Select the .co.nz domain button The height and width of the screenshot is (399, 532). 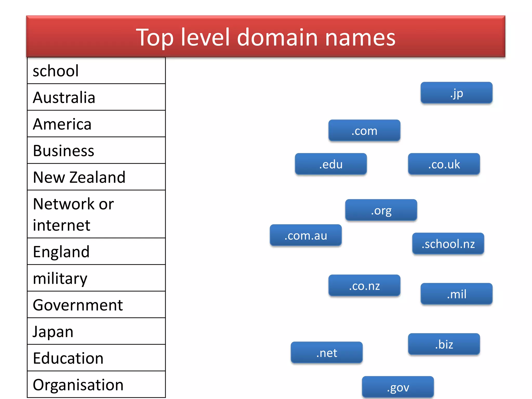point(364,285)
